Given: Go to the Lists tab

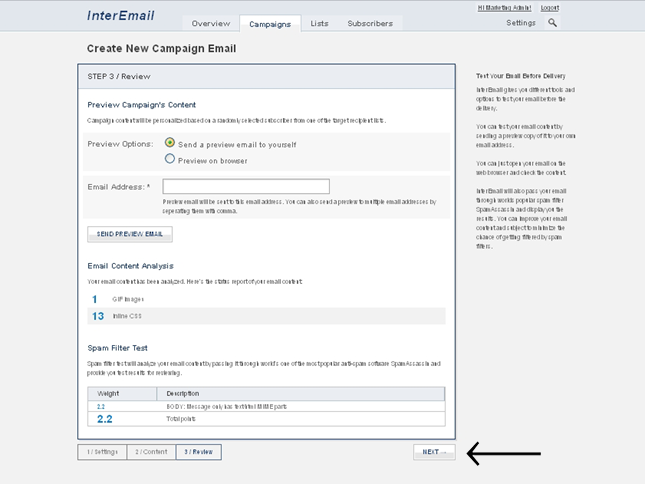Looking at the screenshot, I should 319,23.
